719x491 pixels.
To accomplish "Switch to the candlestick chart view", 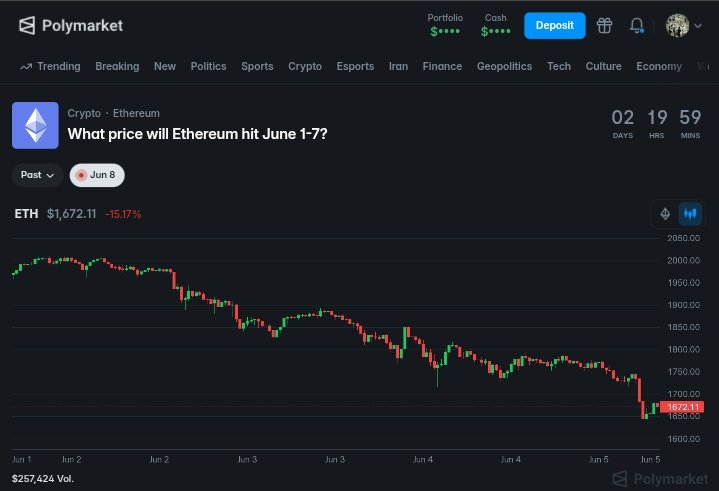I will [690, 214].
